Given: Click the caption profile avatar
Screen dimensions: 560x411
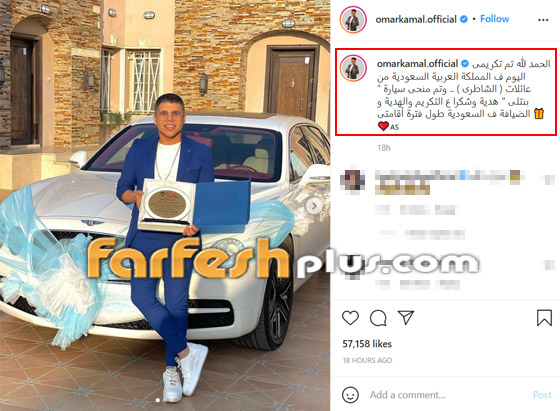Looking at the screenshot, I should (353, 69).
